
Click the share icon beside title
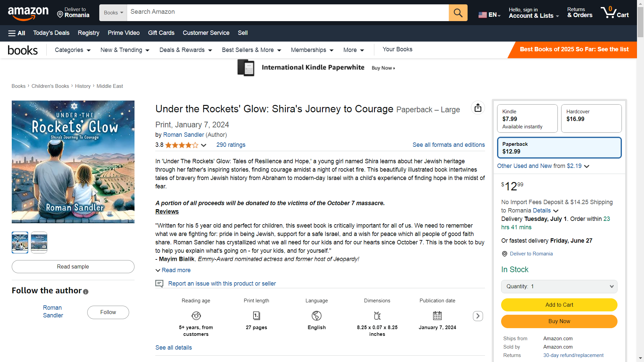478,108
